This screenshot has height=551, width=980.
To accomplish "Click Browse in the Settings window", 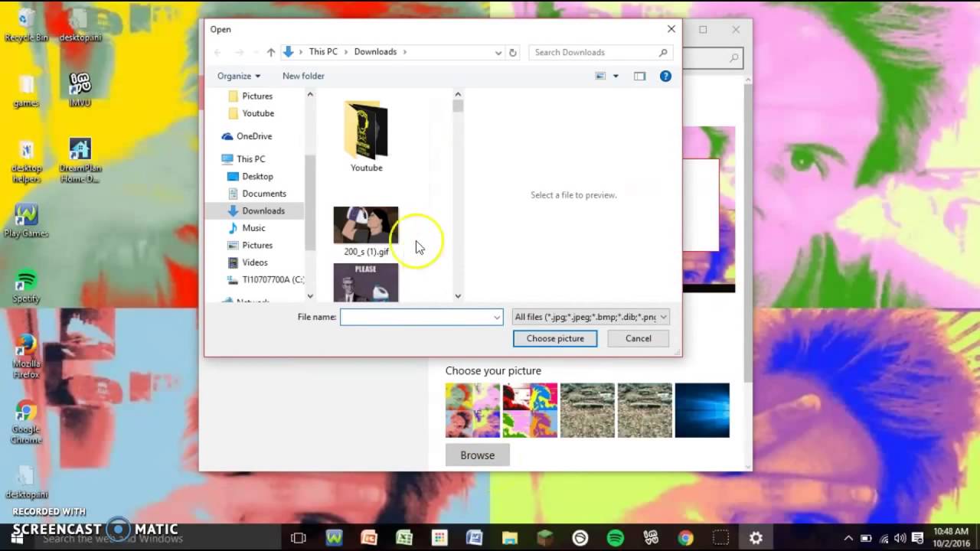I will pos(477,455).
